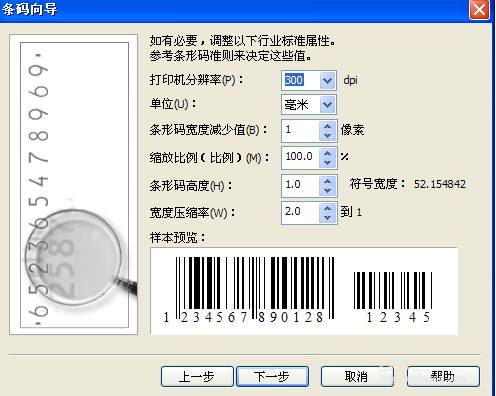Increase 条形码高度 with up arrow
The image size is (496, 396).
pyautogui.click(x=327, y=181)
